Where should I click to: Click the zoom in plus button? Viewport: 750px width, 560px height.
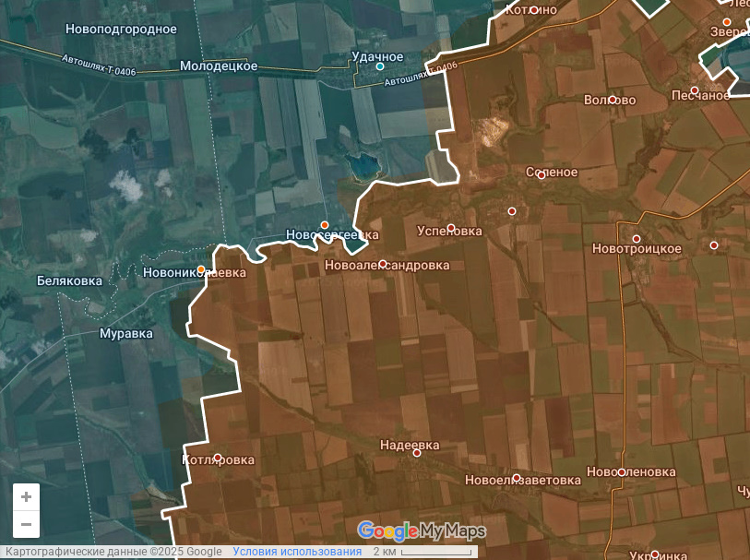pyautogui.click(x=26, y=497)
